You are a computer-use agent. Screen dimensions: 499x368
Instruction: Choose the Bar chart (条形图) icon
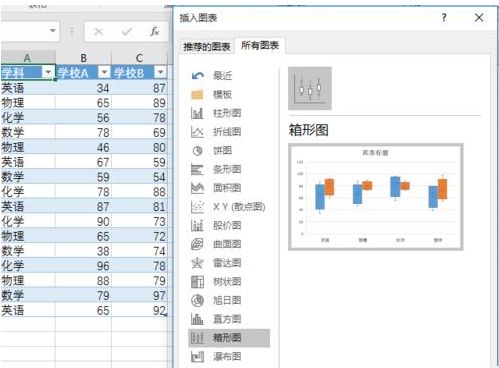[197, 169]
